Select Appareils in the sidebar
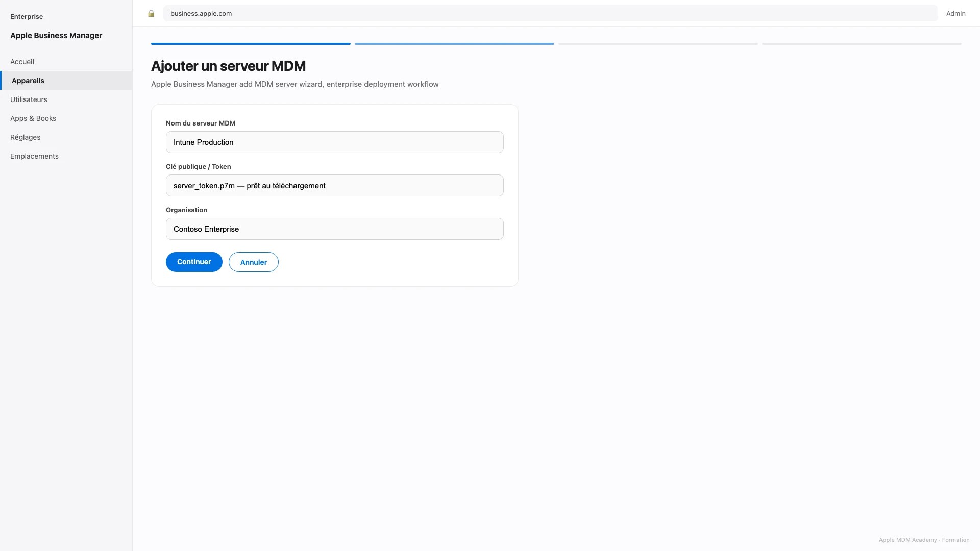This screenshot has height=551, width=980. point(66,81)
